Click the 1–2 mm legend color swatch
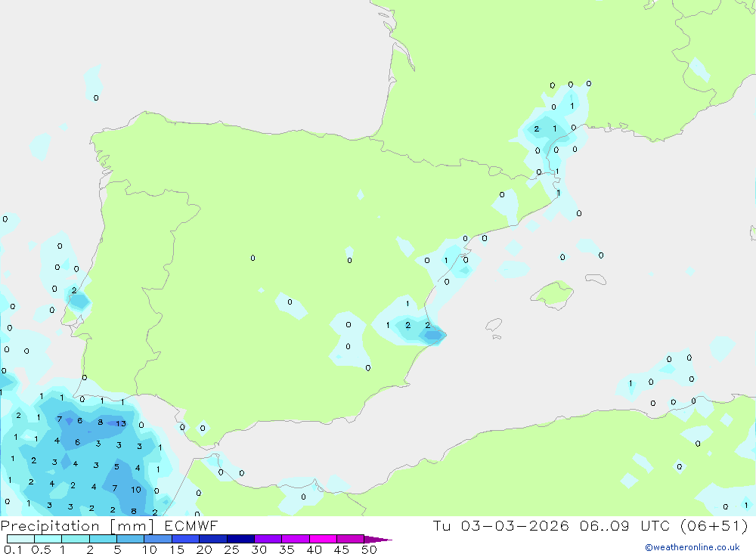This screenshot has height=554, width=756. 75,539
